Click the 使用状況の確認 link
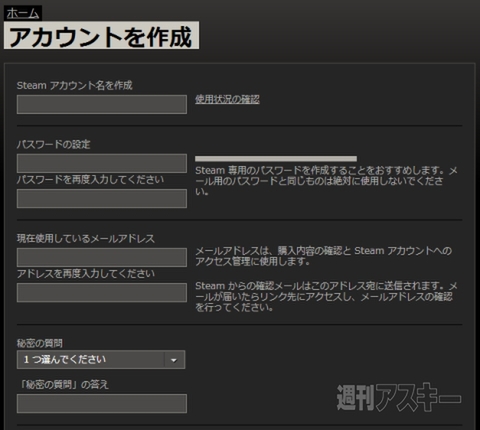This screenshot has width=480, height=430. 227,99
